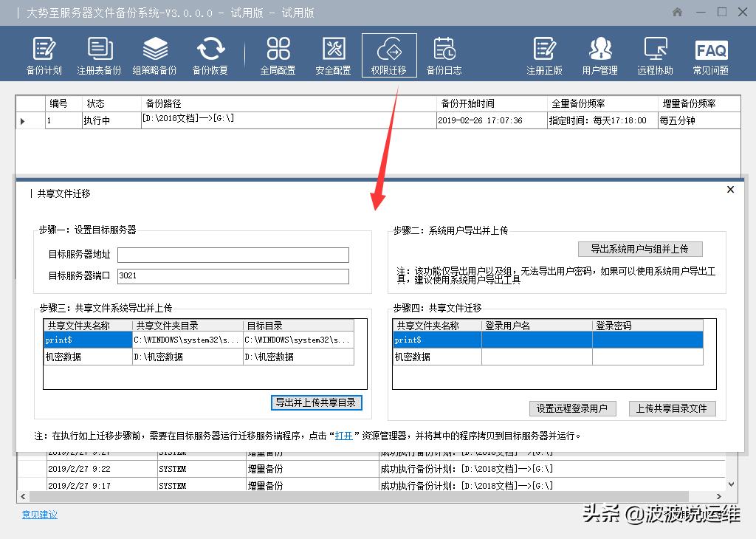Open 组策略备份 group policy backup
The height and width of the screenshot is (539, 756).
(155, 54)
